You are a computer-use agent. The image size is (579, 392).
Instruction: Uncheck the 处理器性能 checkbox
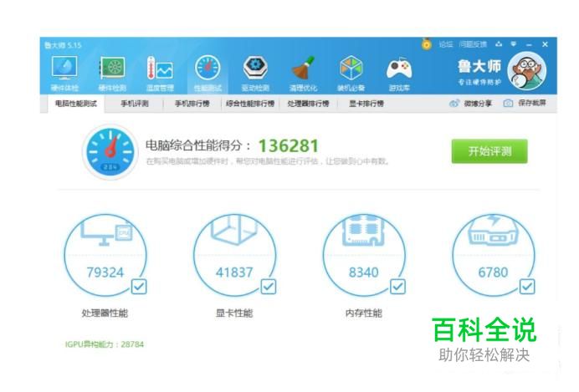pos(139,287)
